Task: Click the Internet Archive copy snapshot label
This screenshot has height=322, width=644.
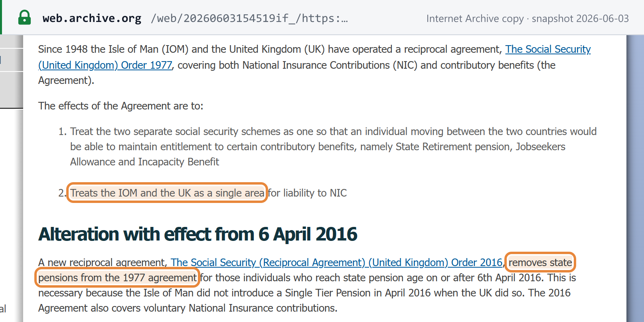Action: [x=527, y=19]
